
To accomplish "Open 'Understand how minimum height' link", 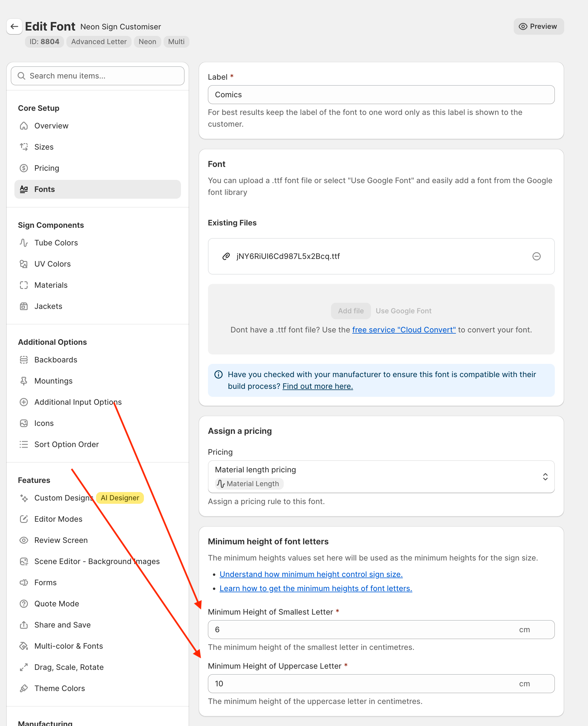I will point(311,574).
